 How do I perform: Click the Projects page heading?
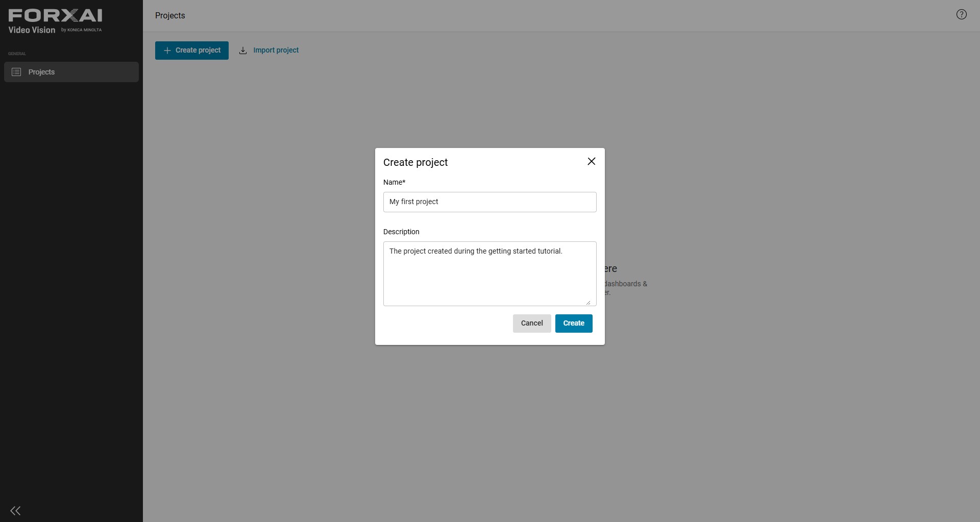[170, 16]
